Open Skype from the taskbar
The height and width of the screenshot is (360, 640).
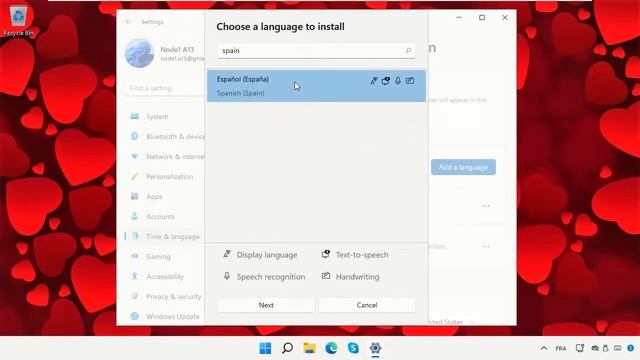pyautogui.click(x=353, y=348)
